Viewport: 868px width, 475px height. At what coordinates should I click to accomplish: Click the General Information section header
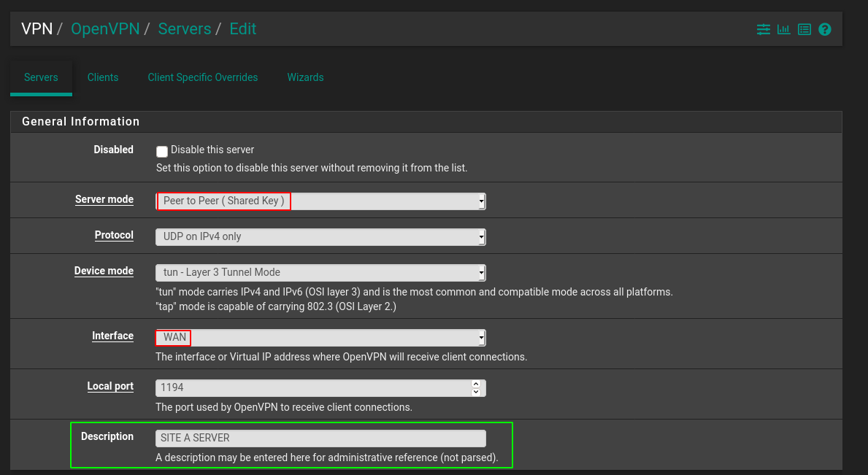(x=426, y=122)
